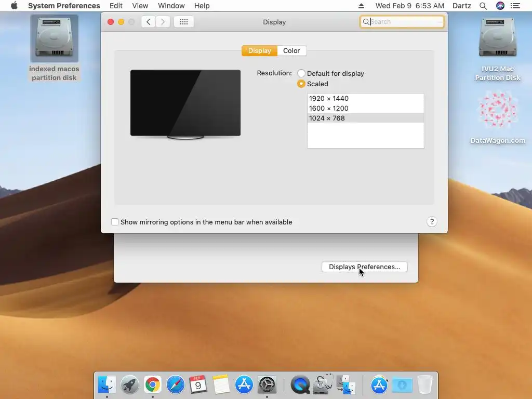Select the 1600 × 1200 resolution

pos(365,108)
